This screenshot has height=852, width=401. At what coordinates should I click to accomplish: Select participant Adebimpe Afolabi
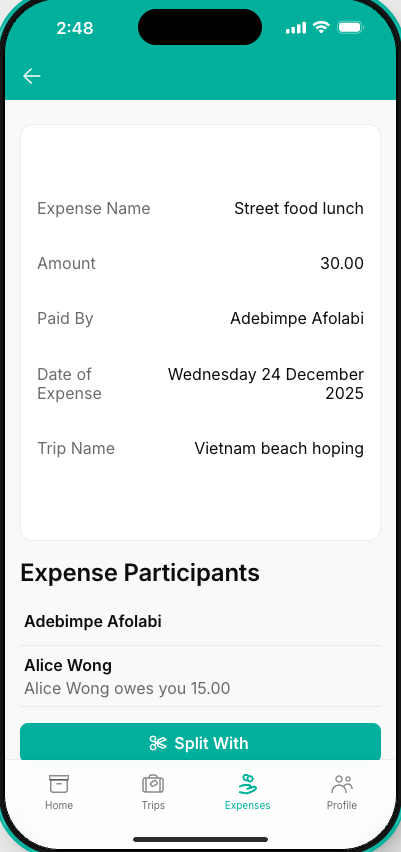coord(200,621)
